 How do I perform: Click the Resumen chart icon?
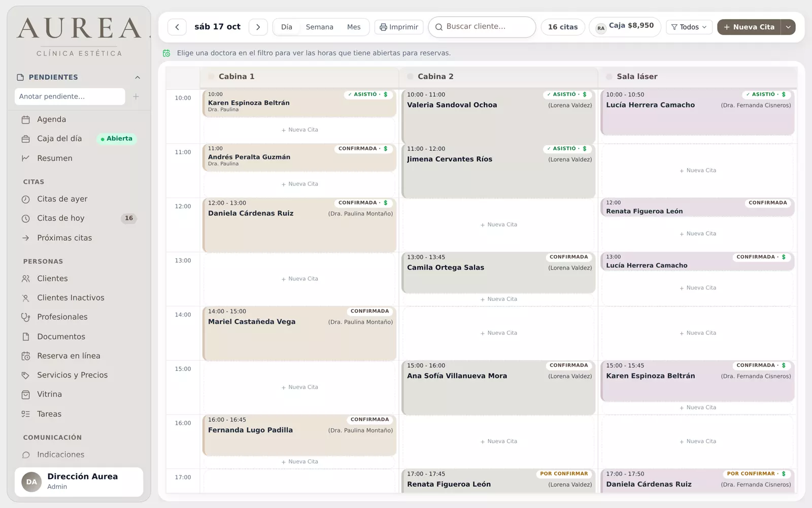click(26, 158)
